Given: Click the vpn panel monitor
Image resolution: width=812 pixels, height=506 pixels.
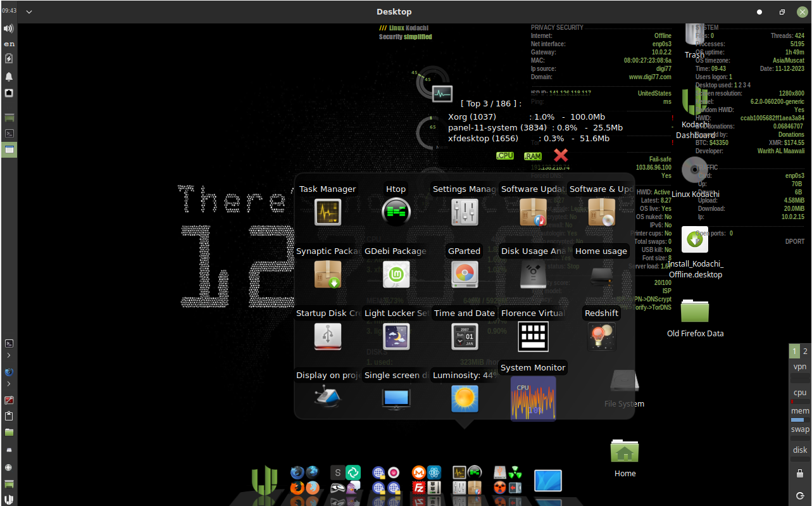Looking at the screenshot, I should point(800,372).
